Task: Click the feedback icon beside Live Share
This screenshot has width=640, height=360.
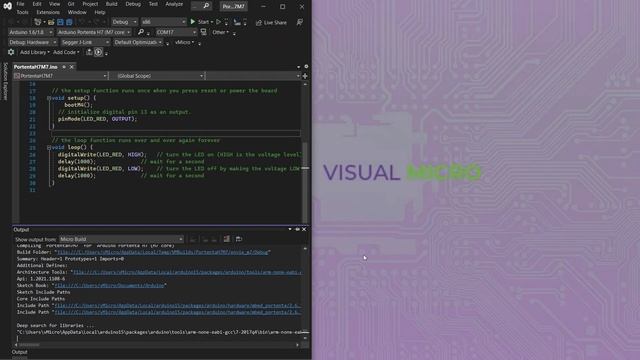Action: [x=300, y=22]
